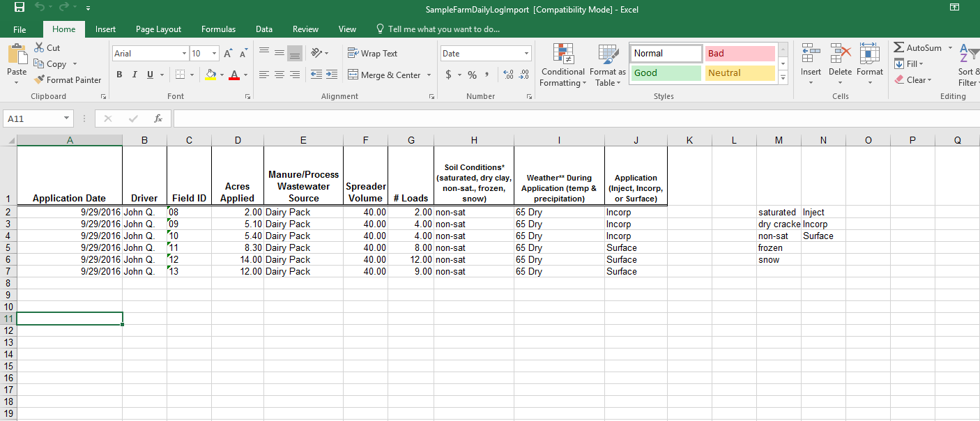Toggle bold formatting
The image size is (980, 421).
point(118,74)
